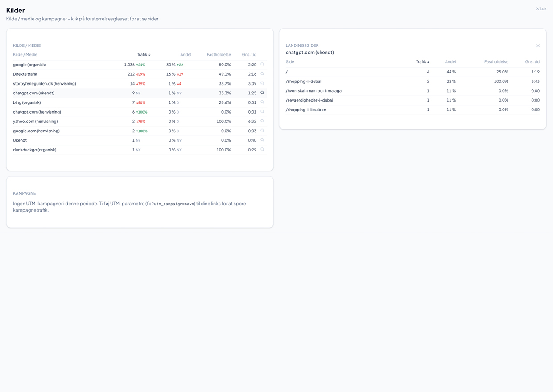Image resolution: width=553 pixels, height=392 pixels.
Task: Sort sources by the Andel column
Action: pyautogui.click(x=186, y=54)
